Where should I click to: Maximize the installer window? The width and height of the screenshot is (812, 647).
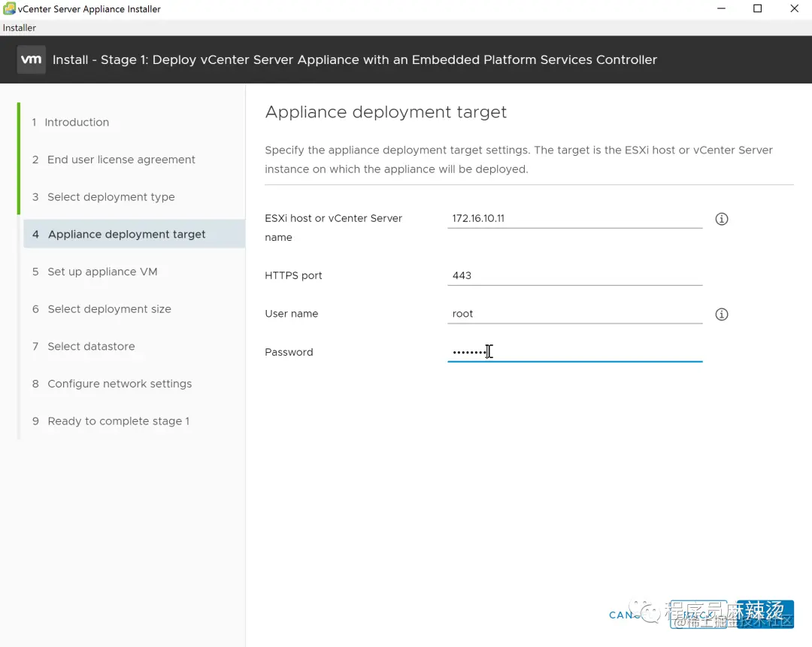click(x=757, y=9)
